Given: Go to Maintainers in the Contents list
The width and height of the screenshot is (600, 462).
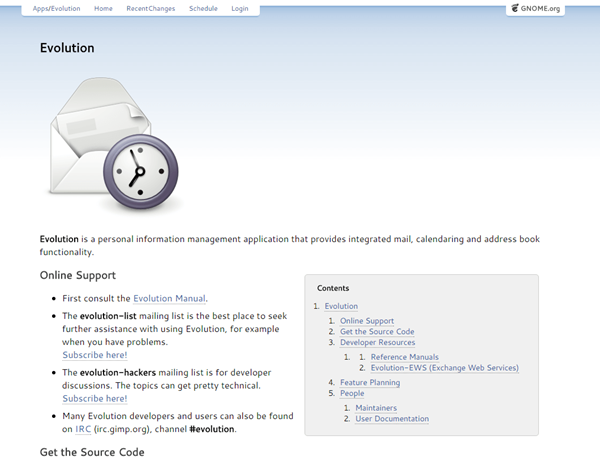Looking at the screenshot, I should pos(376,408).
